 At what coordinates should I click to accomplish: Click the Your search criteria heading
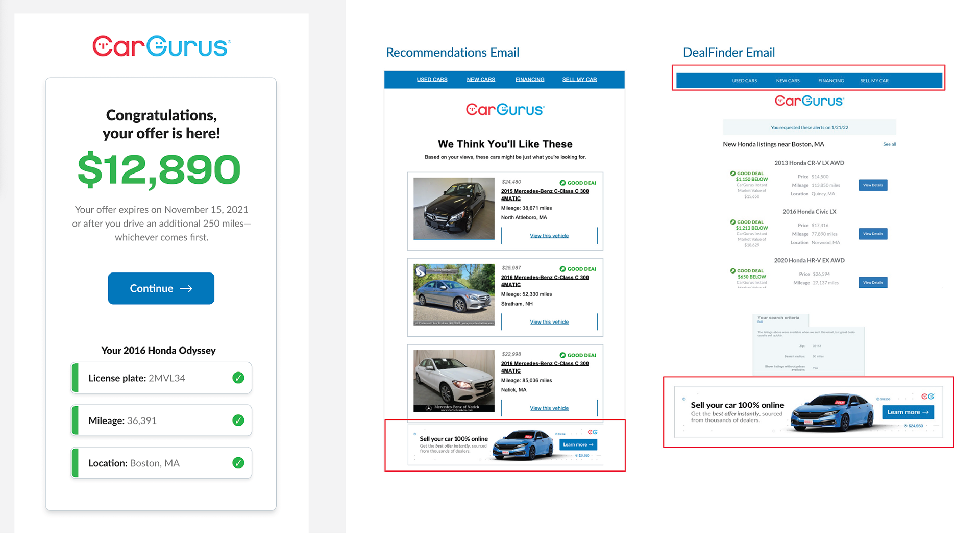point(778,318)
